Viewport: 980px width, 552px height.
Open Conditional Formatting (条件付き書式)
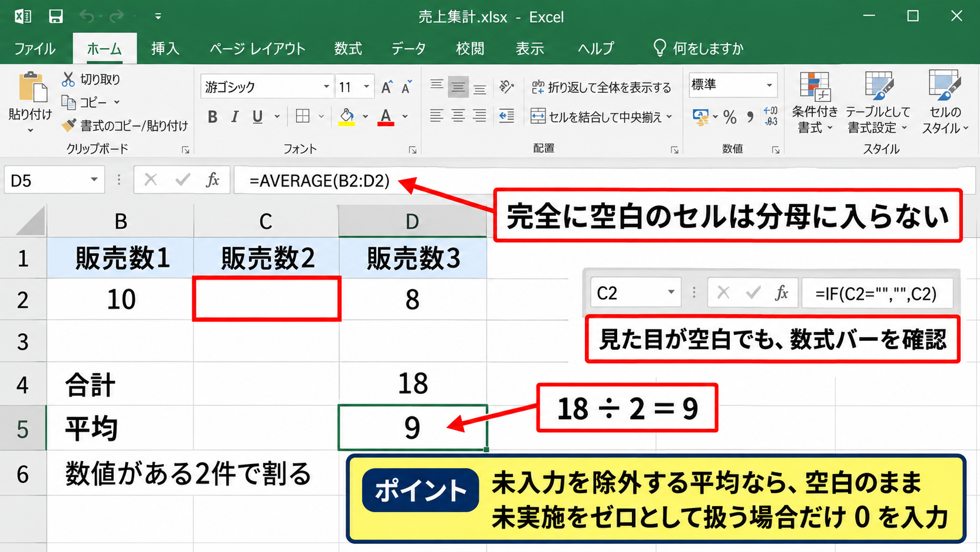click(x=815, y=103)
